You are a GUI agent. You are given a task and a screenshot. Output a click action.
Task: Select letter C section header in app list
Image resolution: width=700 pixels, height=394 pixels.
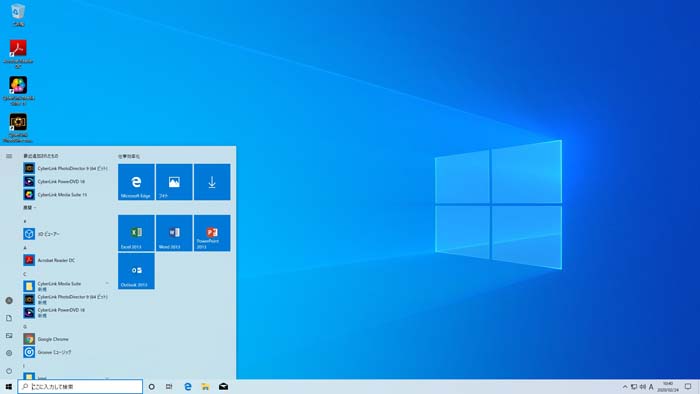point(25,274)
